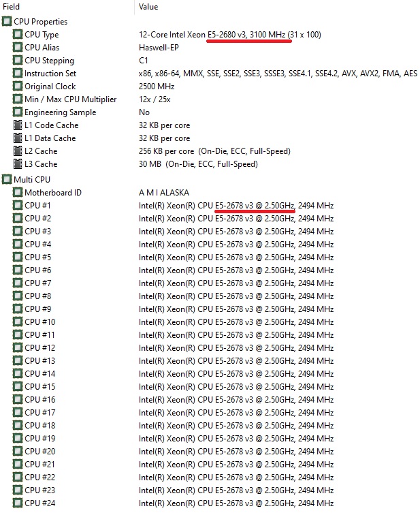Click the chip icon beside CPU #5
420x515 pixels.
tap(18, 257)
